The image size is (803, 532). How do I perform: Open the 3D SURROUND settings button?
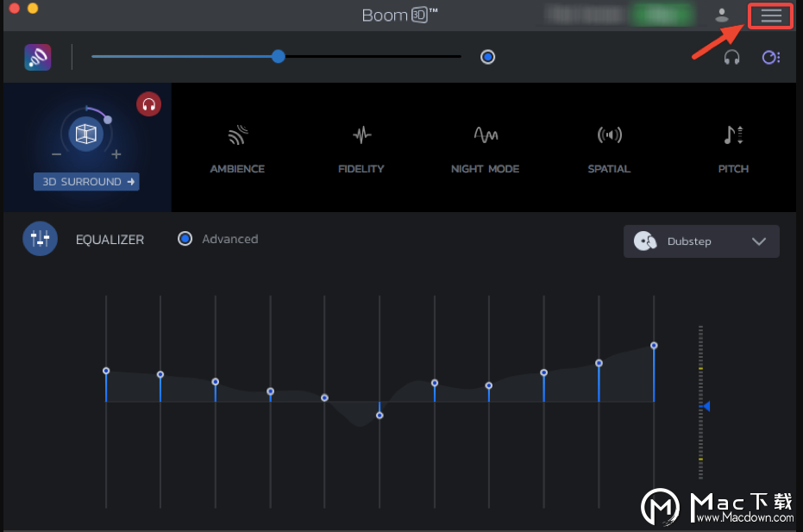86,182
